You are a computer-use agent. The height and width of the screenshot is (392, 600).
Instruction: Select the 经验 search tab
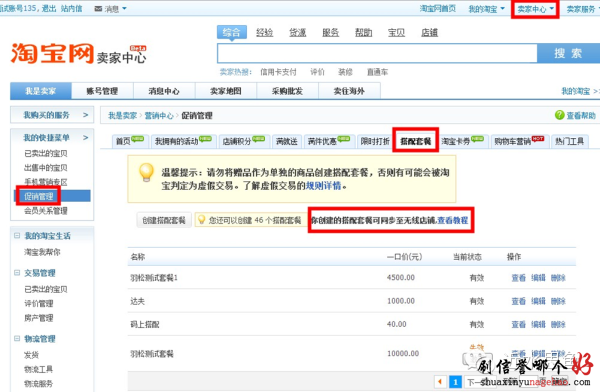(x=264, y=33)
